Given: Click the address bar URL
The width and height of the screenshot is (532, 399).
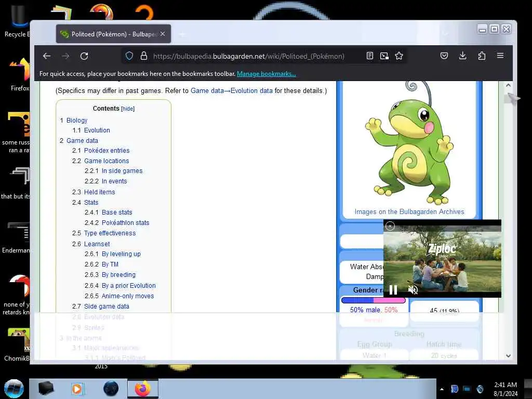Looking at the screenshot, I should pos(249,56).
